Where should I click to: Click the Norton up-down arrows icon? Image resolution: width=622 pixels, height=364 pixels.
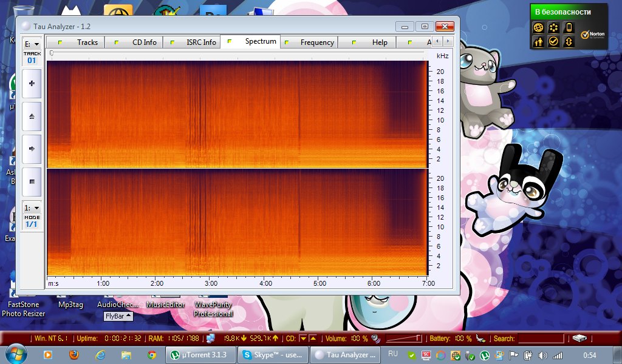click(569, 42)
